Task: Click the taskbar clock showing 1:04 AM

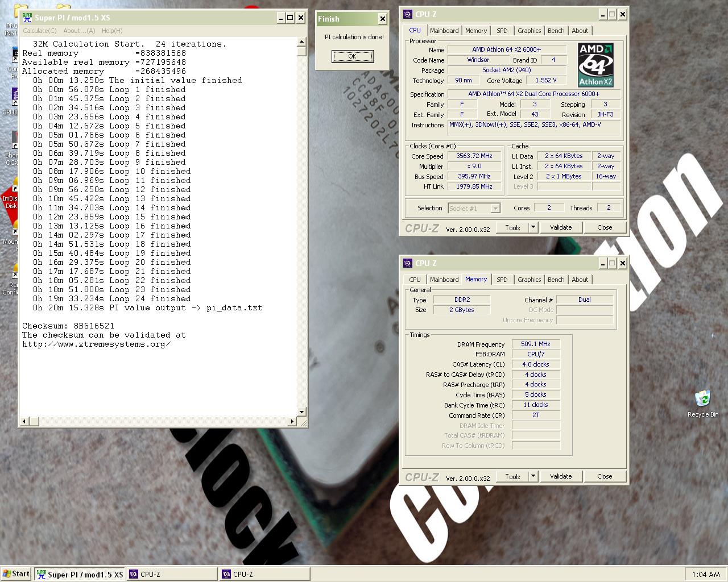Action: [706, 575]
